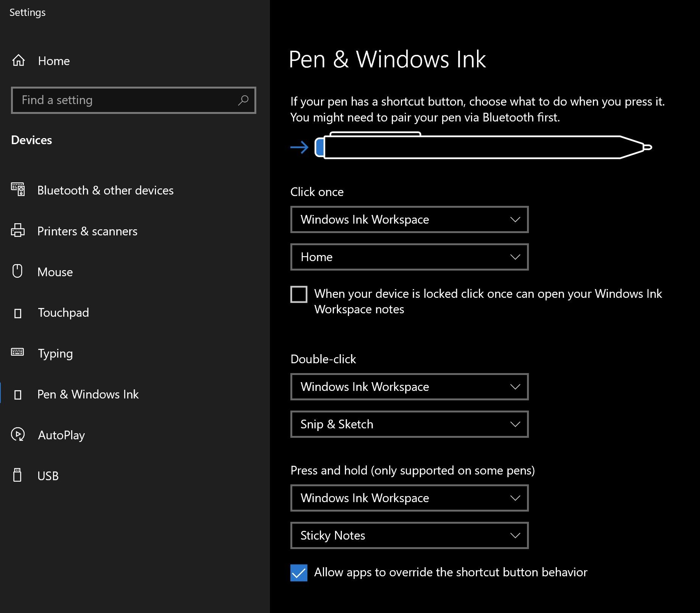Enable locked-device click once Ink Workspace checkbox

(x=299, y=294)
